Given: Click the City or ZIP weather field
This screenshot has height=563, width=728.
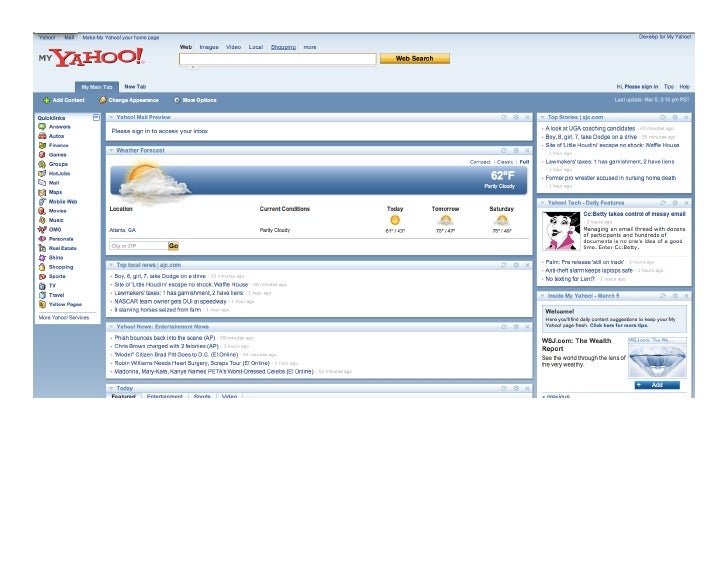Looking at the screenshot, I should [138, 246].
